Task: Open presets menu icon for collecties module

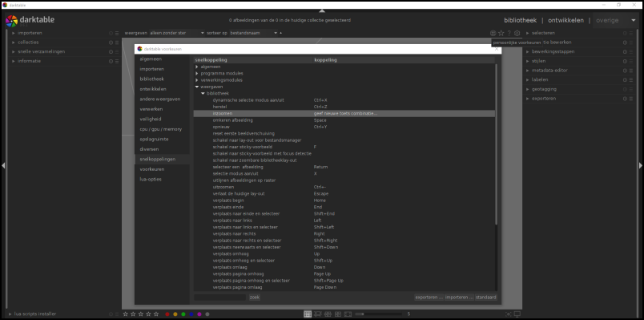Action: click(117, 43)
